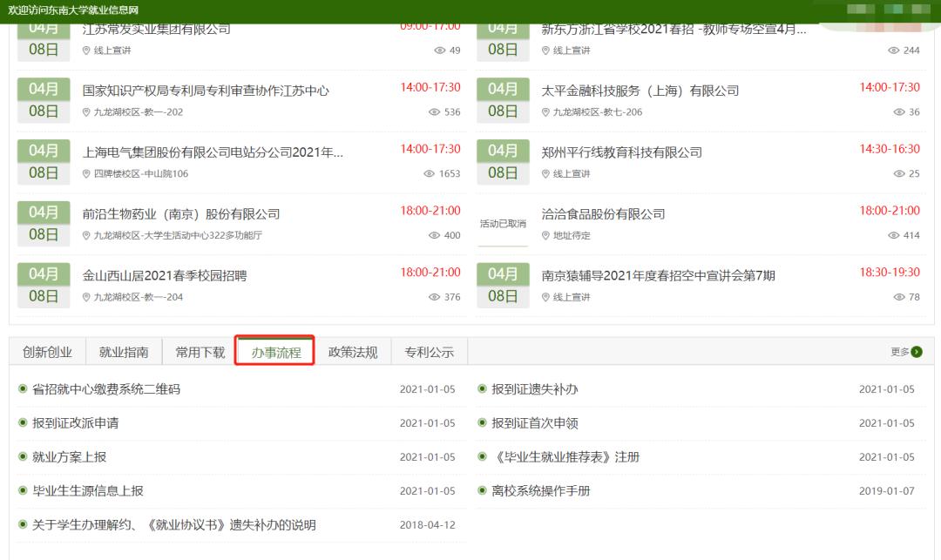
Task: Switch to the 政策法规 tab
Action: (x=353, y=352)
